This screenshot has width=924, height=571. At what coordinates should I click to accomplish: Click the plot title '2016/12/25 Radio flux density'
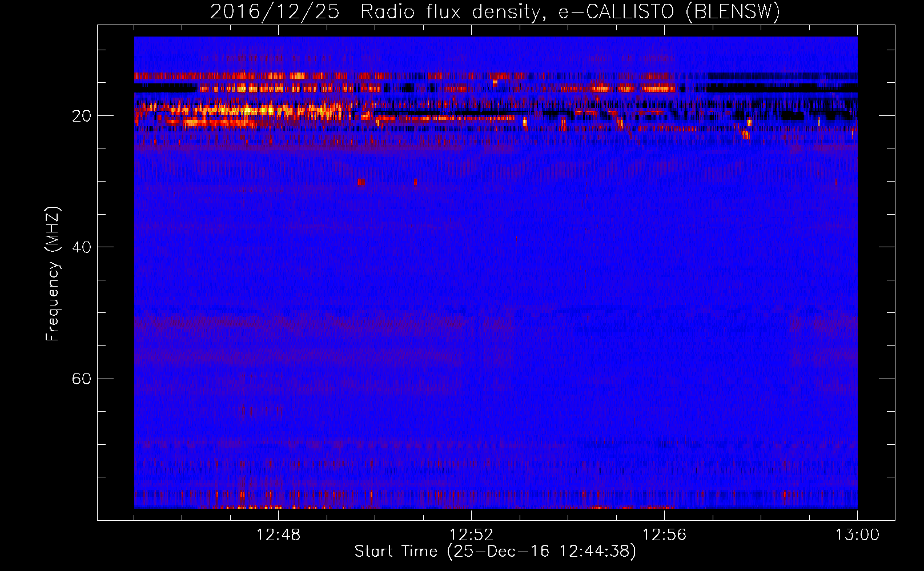tap(495, 12)
